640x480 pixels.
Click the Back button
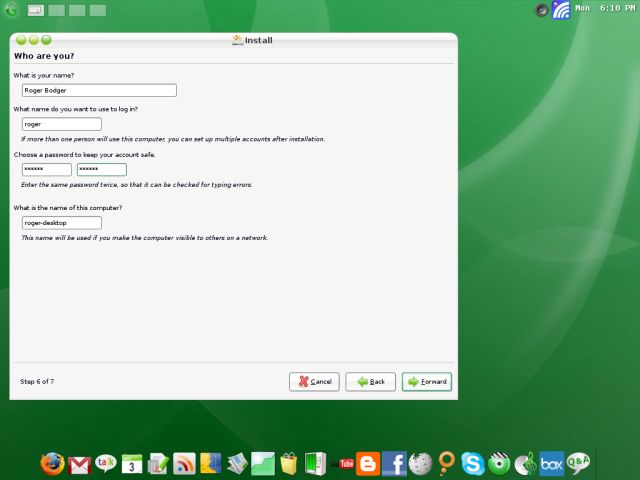coord(370,382)
